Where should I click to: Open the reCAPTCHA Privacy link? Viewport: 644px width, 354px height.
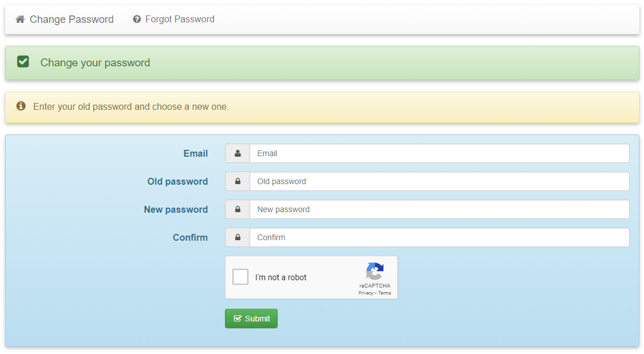coord(366,293)
